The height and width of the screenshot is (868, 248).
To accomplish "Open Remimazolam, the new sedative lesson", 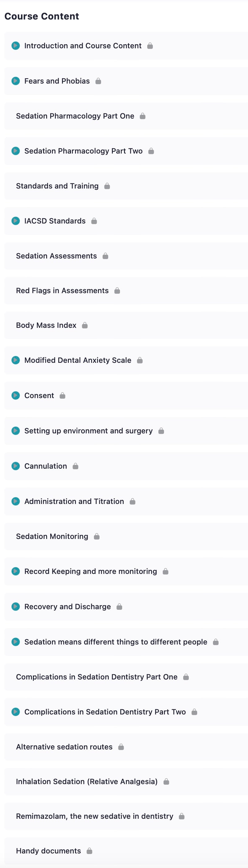I will 95,816.
